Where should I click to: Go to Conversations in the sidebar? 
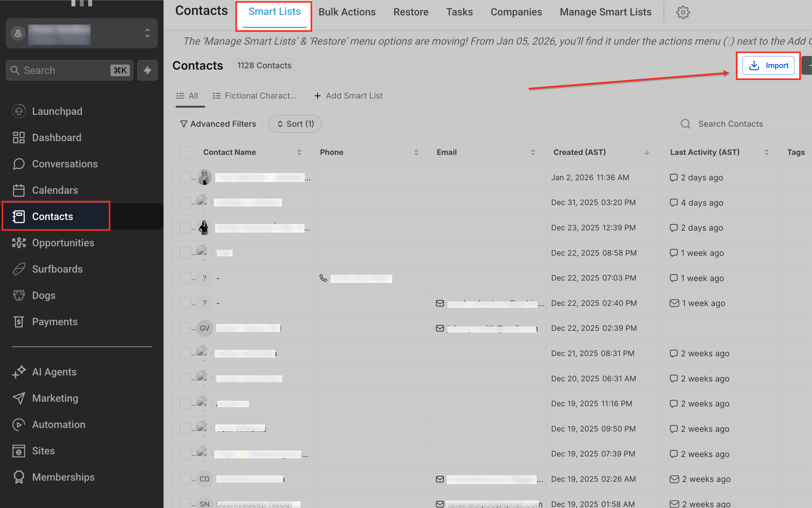click(x=65, y=164)
